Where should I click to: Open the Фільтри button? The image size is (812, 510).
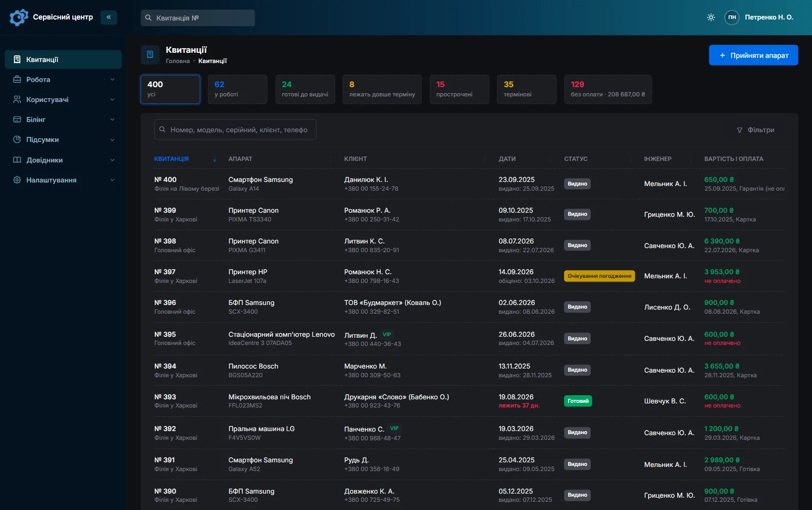(756, 130)
